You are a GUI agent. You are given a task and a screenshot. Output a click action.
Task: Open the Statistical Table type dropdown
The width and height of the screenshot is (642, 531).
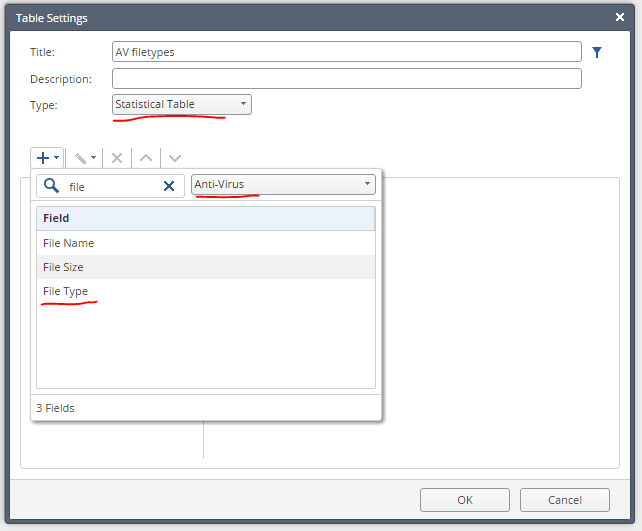pos(182,104)
